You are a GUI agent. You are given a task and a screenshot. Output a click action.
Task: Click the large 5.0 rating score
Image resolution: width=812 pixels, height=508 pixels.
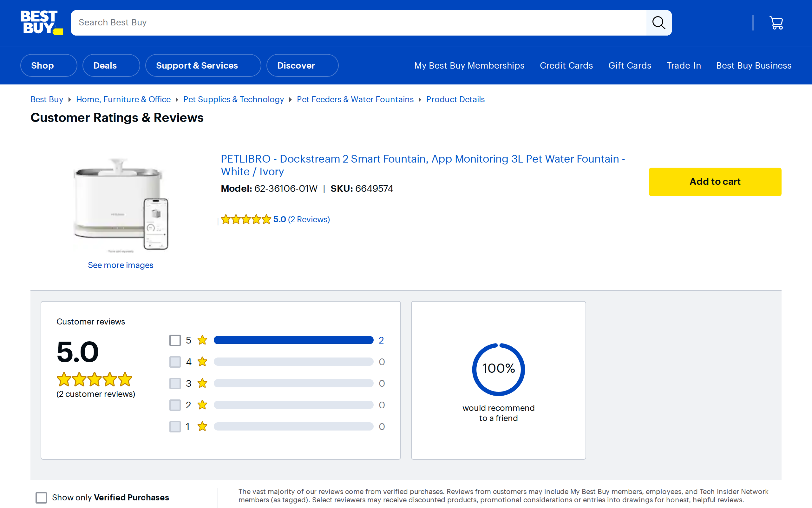77,352
